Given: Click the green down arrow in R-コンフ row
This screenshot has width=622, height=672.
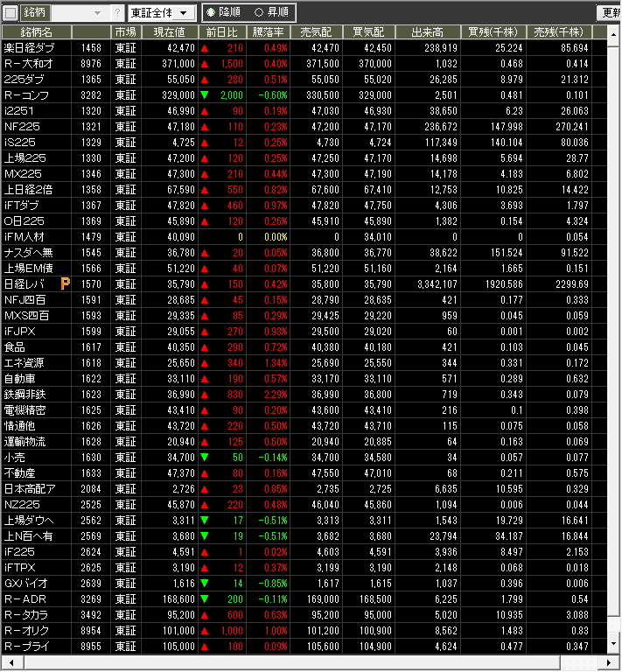Looking at the screenshot, I should [x=205, y=94].
